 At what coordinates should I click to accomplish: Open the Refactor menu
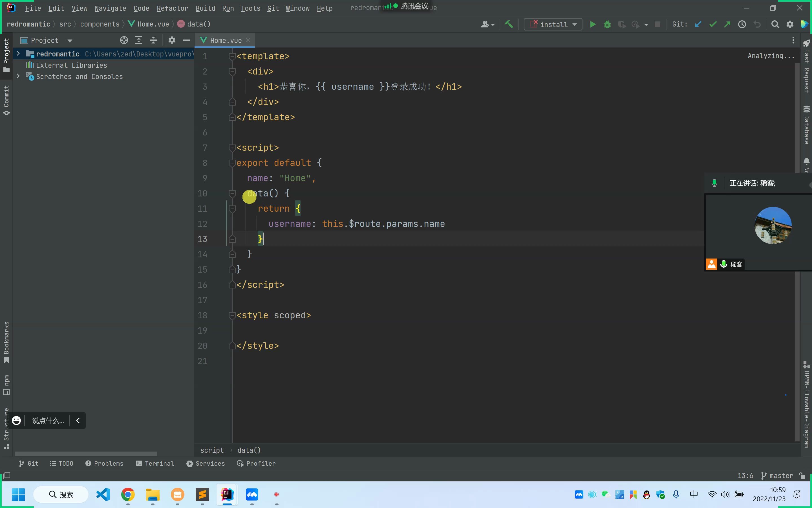(172, 8)
